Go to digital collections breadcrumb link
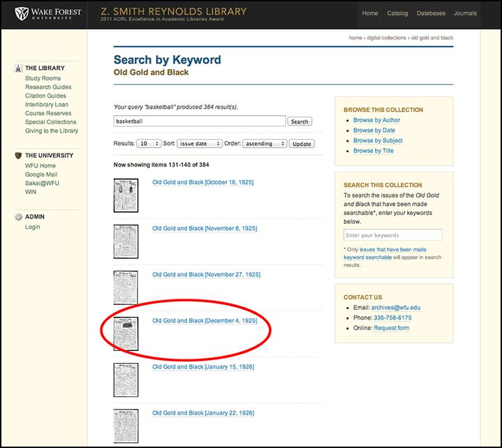Image resolution: width=502 pixels, height=448 pixels. 386,38
